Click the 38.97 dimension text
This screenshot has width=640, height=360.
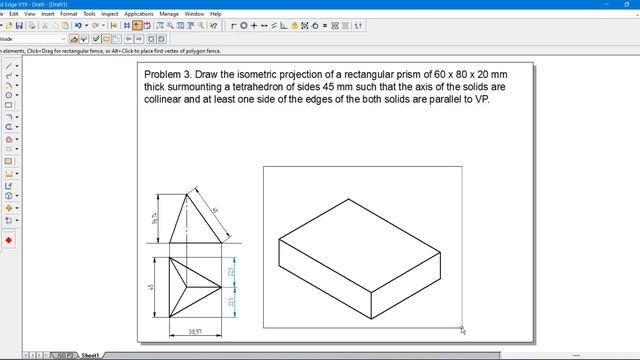coord(195,331)
